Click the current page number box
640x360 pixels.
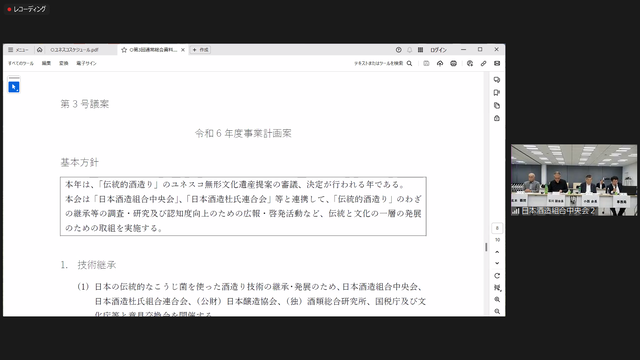(x=497, y=228)
